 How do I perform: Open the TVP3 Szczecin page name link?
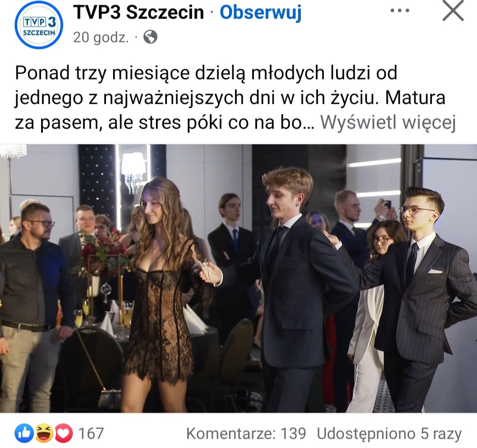pos(138,12)
